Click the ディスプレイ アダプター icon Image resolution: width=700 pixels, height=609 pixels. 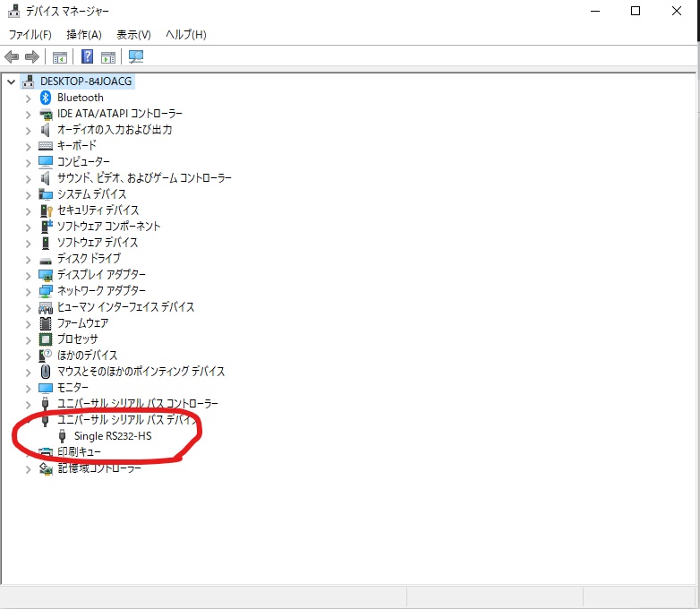point(46,275)
